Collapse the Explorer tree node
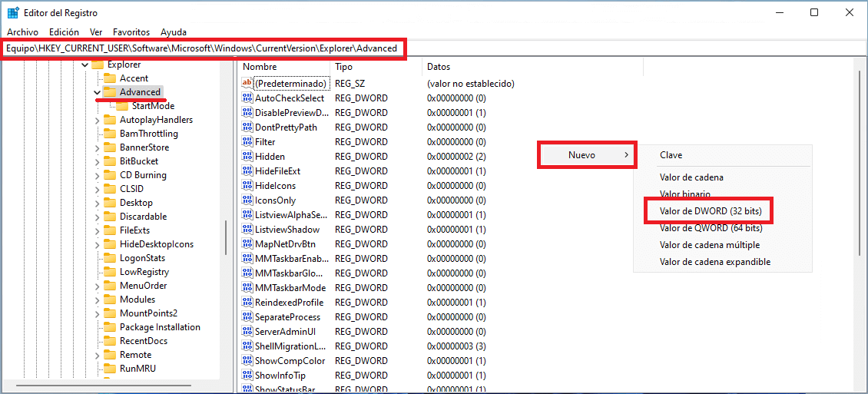The width and height of the screenshot is (868, 394). click(84, 65)
